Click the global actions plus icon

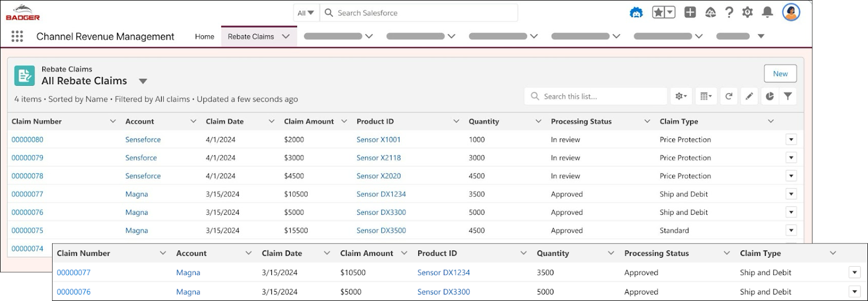coord(690,12)
